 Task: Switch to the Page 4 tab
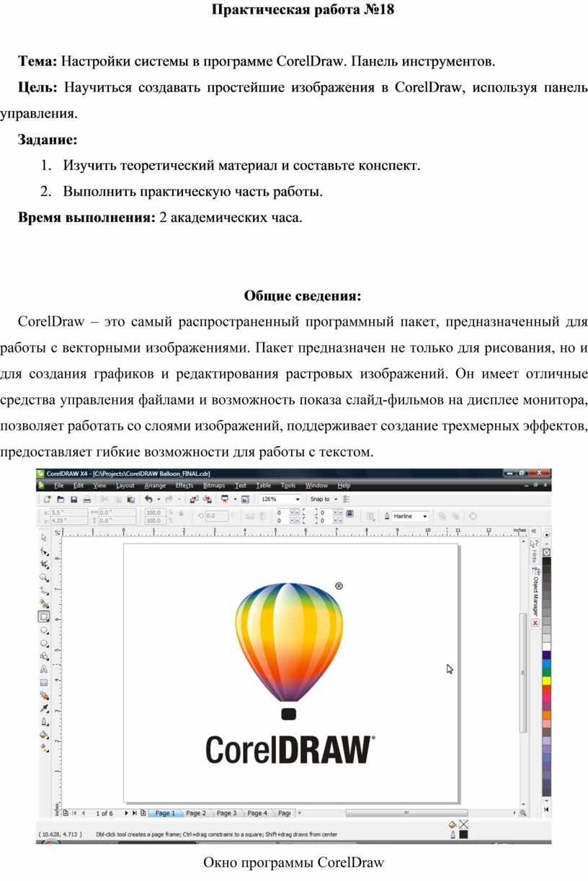click(257, 813)
